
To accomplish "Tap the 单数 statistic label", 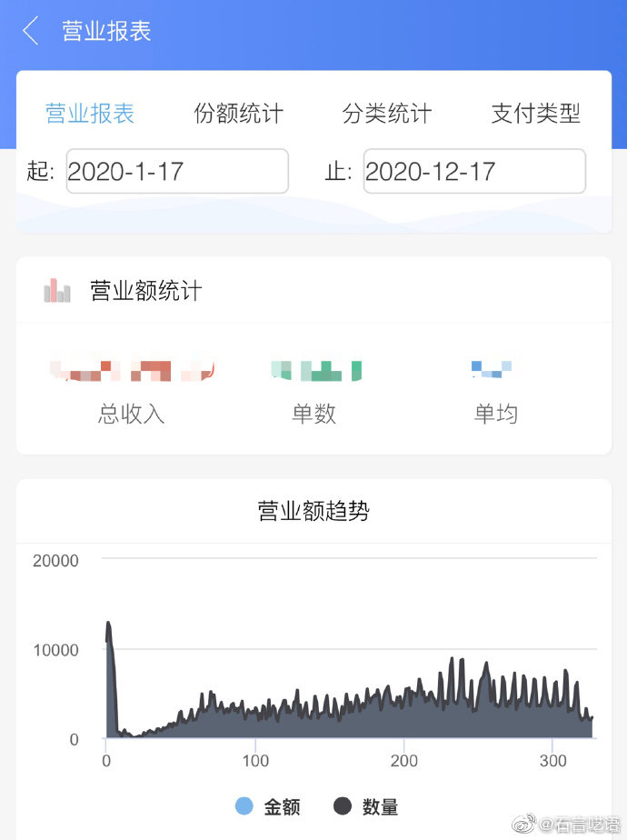I will tap(313, 414).
